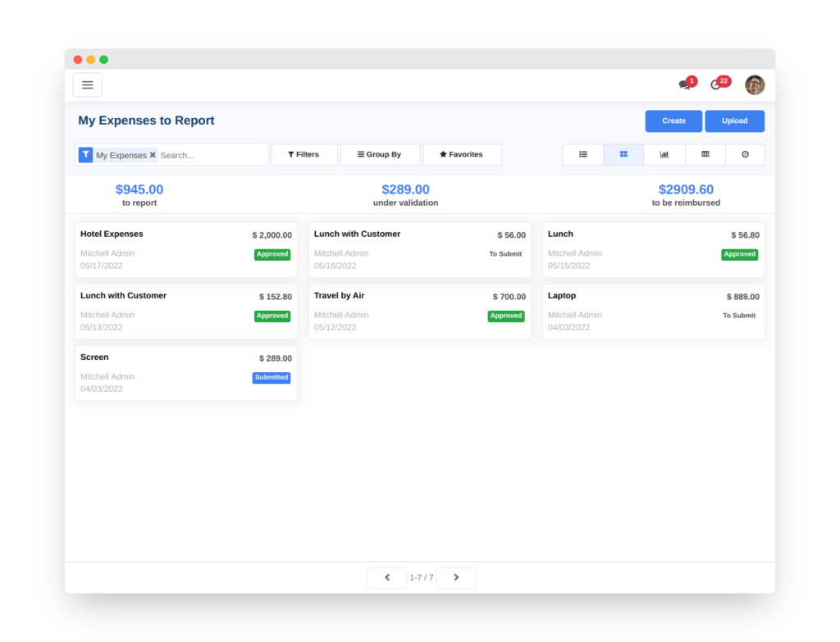Viewport: 840px width, 642px height.
Task: Select the kanban view icon
Action: [x=623, y=154]
